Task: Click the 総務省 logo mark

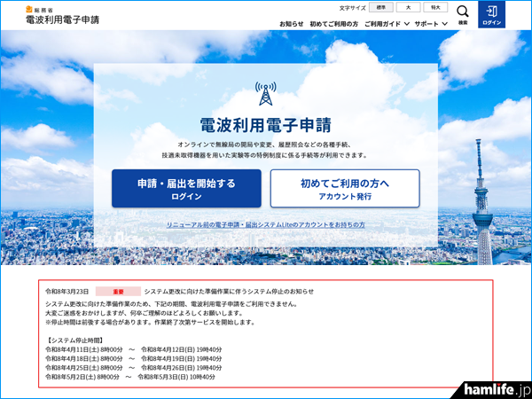Action: pos(31,9)
